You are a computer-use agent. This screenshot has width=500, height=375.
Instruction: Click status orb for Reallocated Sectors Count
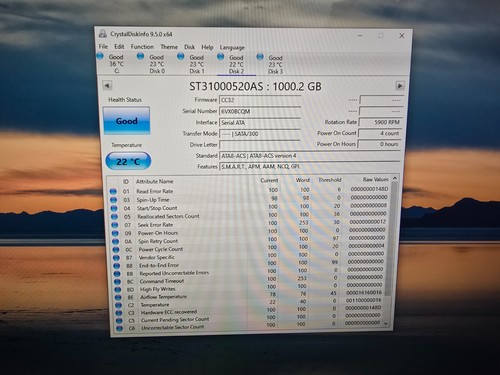(x=114, y=216)
